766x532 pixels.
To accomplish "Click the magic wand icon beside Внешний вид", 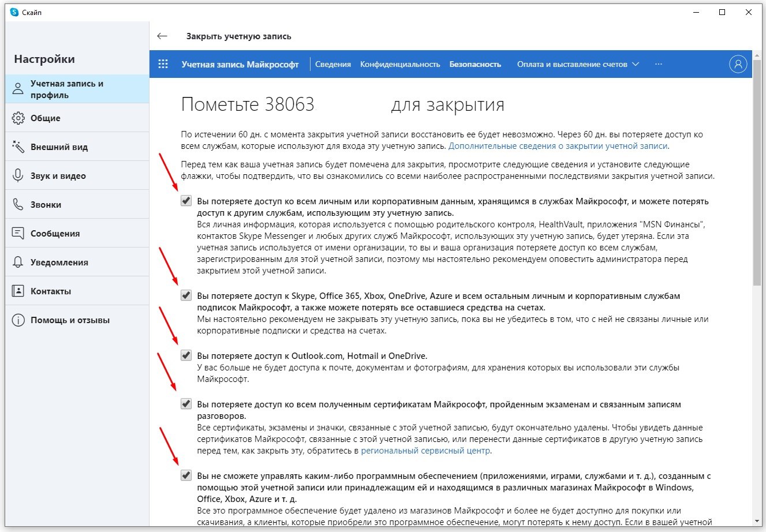I will (18, 147).
